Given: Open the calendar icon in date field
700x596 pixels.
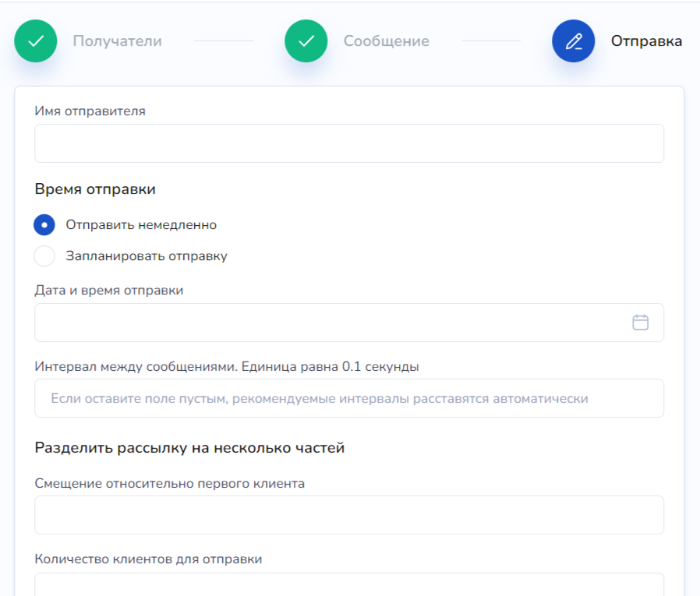Looking at the screenshot, I should click(640, 323).
